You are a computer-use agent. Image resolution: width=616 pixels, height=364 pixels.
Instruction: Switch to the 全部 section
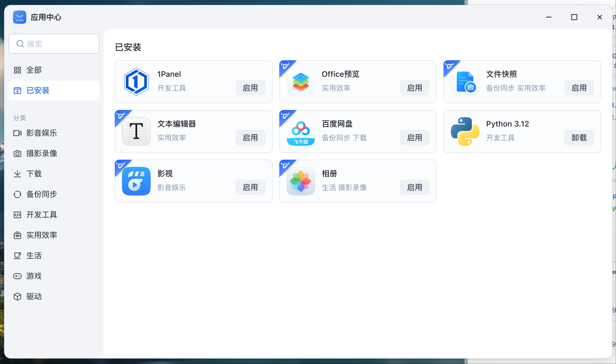point(34,70)
